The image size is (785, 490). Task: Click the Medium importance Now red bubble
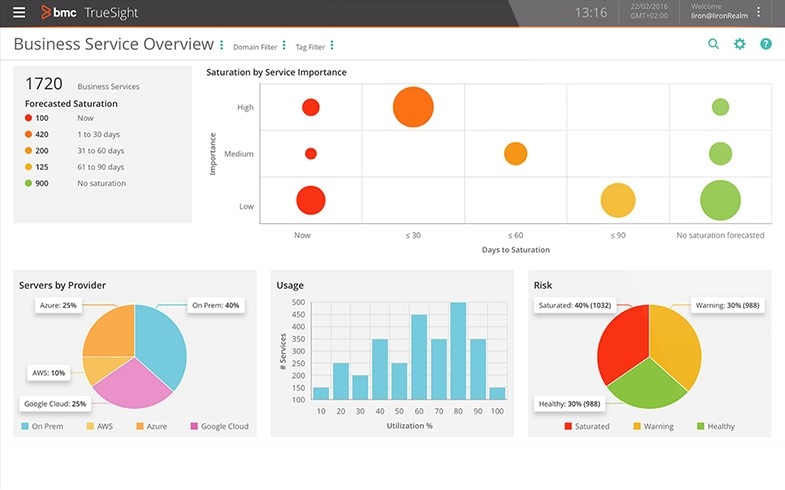tap(311, 154)
